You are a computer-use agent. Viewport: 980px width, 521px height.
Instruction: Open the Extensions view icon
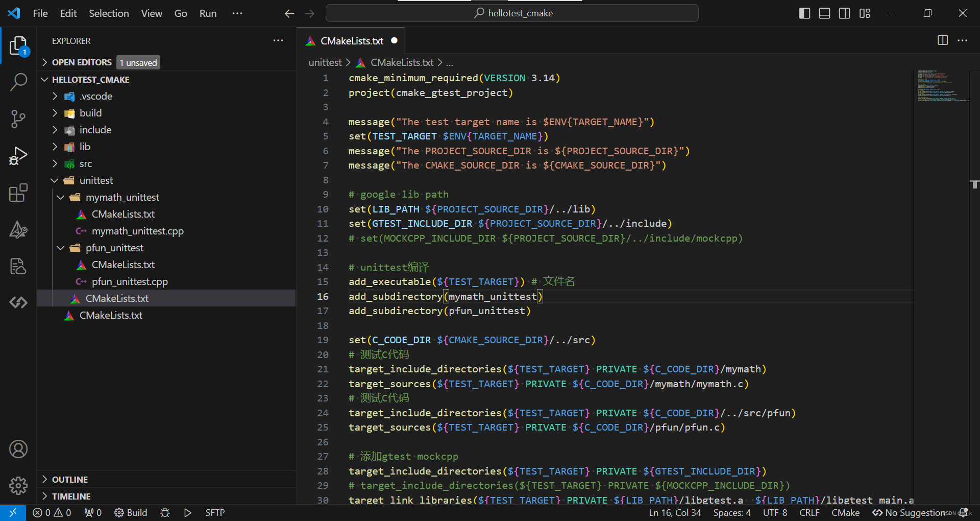(x=18, y=193)
